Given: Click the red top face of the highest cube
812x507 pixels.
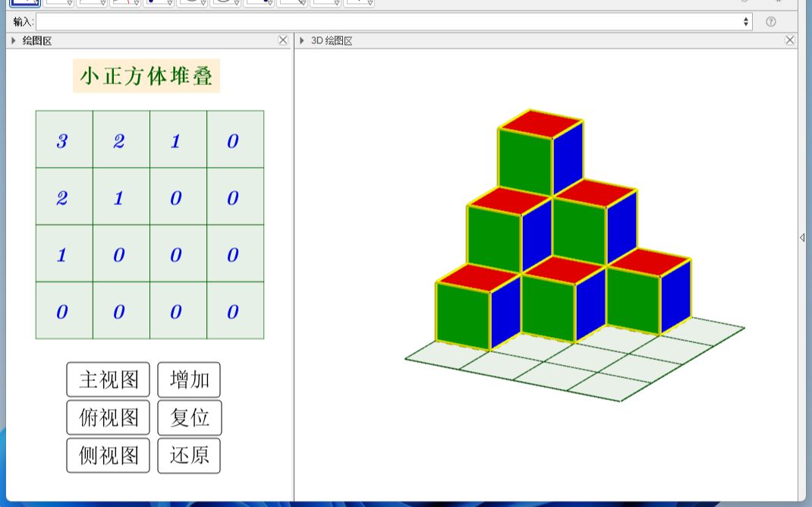Looking at the screenshot, I should pos(541,124).
